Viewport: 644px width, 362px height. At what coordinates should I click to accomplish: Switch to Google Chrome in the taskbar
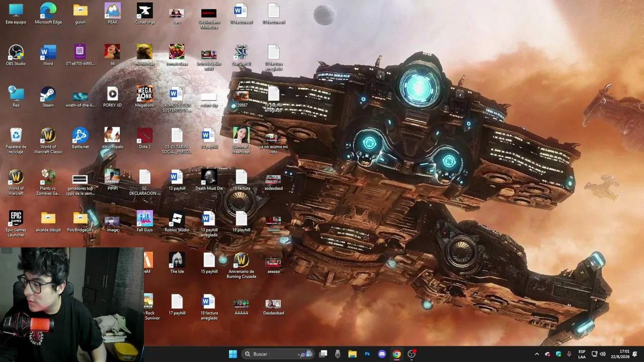(x=397, y=354)
